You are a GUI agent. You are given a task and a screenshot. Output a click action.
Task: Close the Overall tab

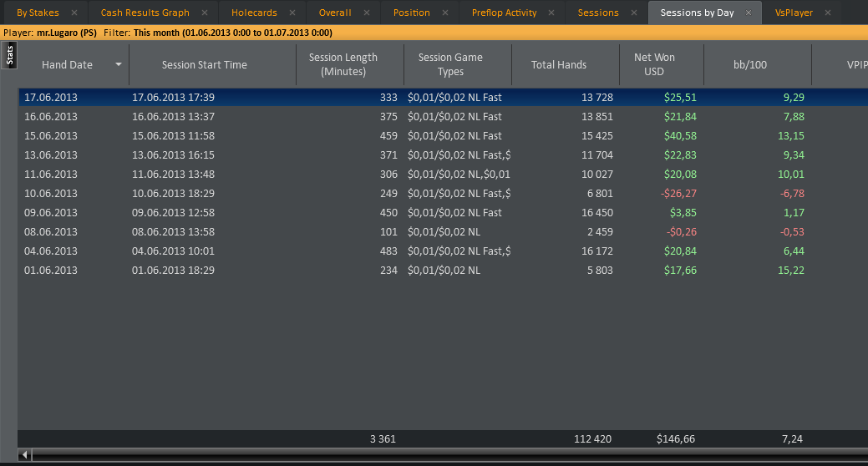[x=367, y=13]
